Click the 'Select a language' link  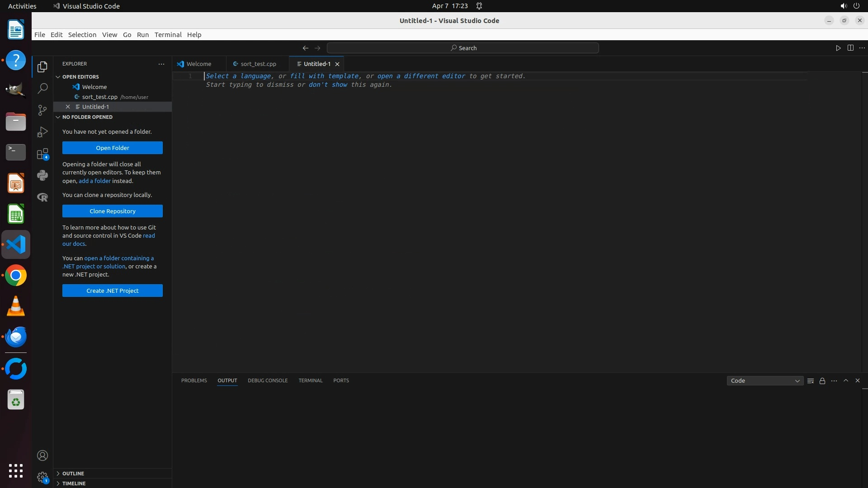click(x=238, y=76)
